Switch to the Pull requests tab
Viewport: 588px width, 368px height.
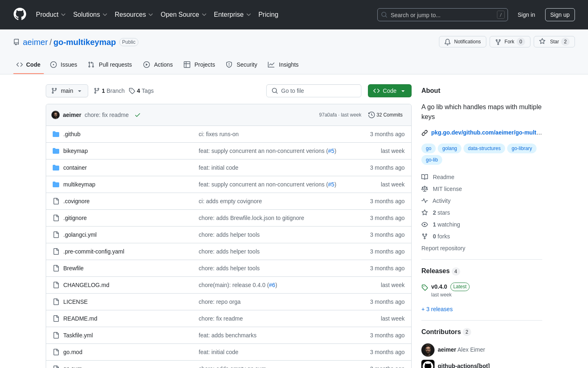pos(110,65)
